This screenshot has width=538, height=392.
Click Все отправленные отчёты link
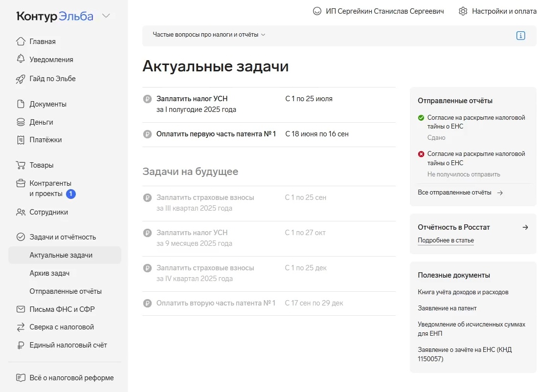pos(454,193)
